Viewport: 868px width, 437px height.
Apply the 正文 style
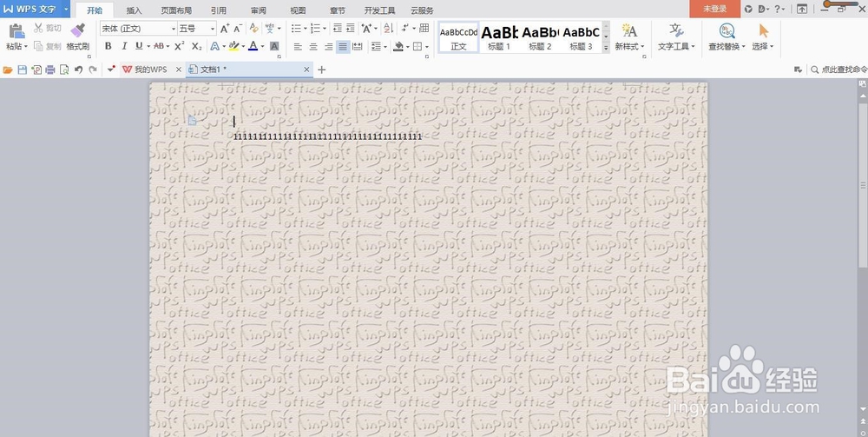coord(458,37)
